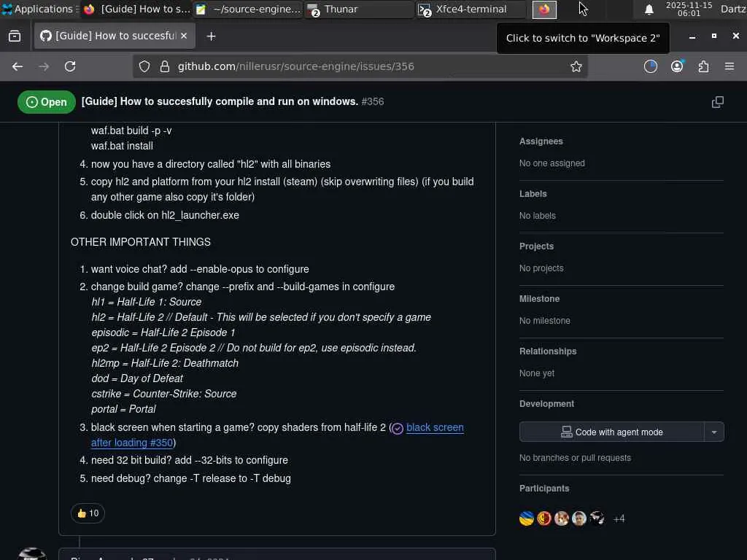Click the issue number #356
747x560 pixels.
373,101
